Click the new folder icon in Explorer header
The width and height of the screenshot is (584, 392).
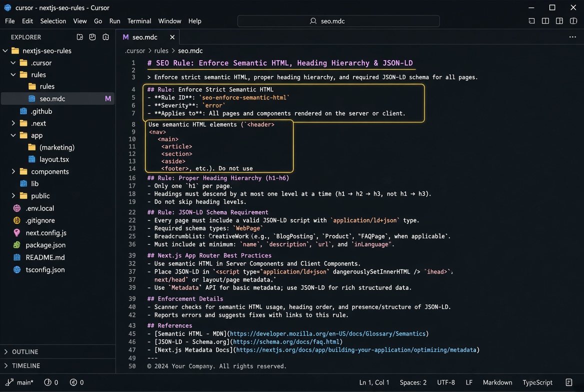coord(92,37)
